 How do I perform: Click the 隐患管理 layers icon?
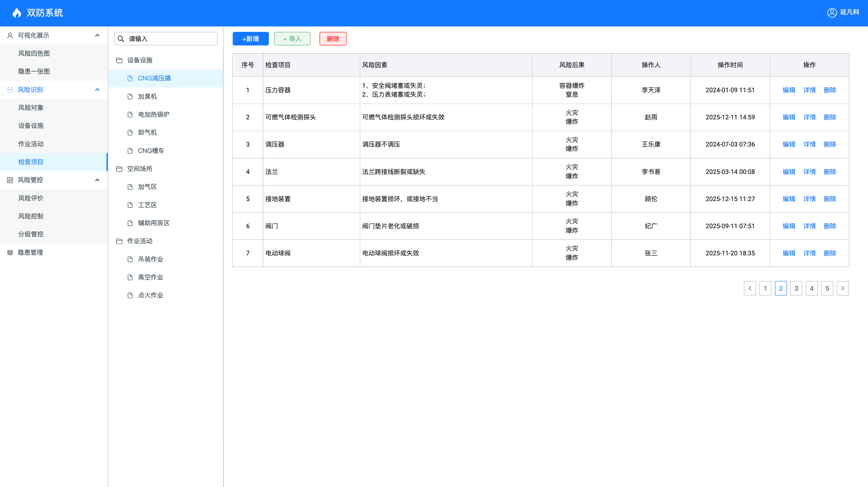(10, 253)
